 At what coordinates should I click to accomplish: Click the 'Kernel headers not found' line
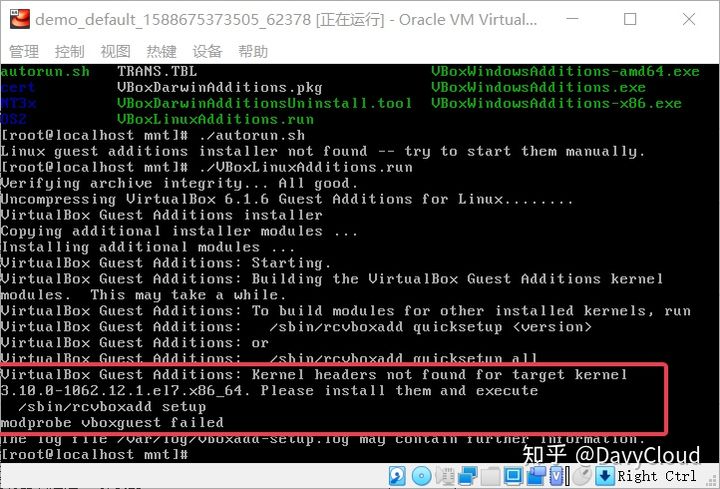click(314, 375)
